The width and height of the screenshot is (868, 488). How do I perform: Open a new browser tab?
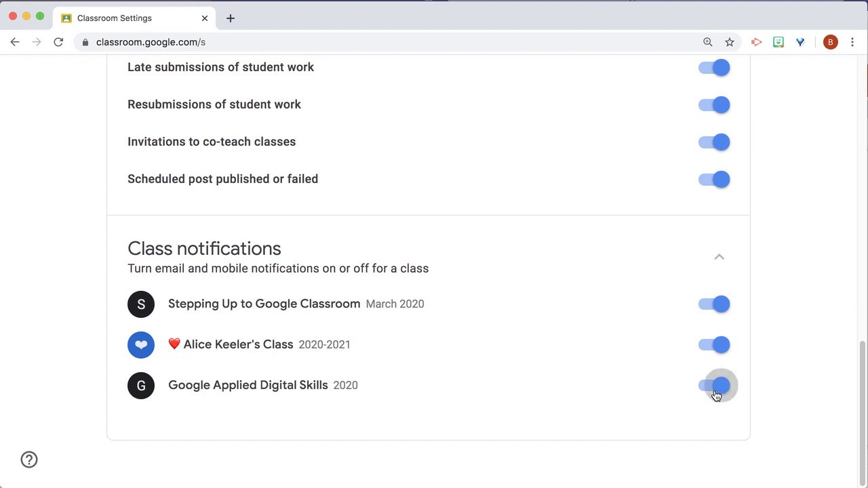click(x=231, y=18)
